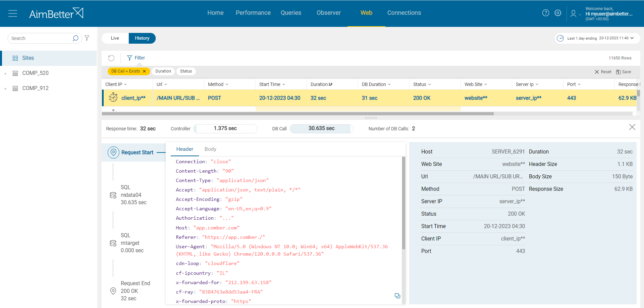
Task: Click the DB Call 30.635 sec bar
Action: [x=321, y=129]
